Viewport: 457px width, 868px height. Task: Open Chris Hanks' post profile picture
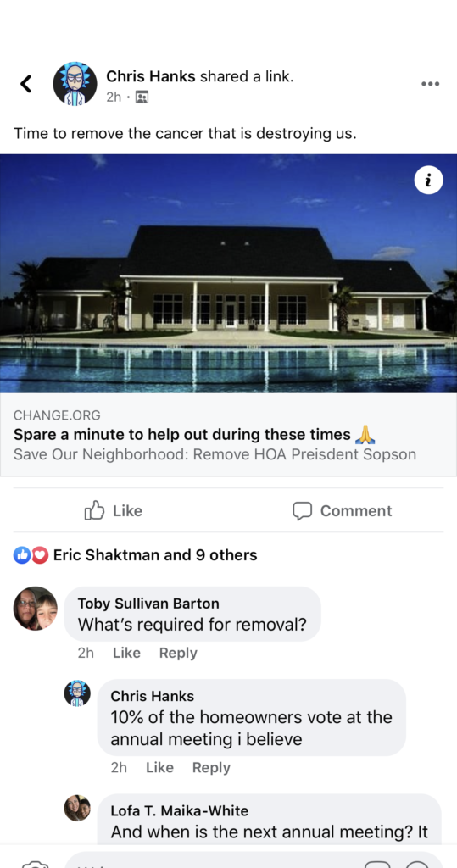(75, 84)
